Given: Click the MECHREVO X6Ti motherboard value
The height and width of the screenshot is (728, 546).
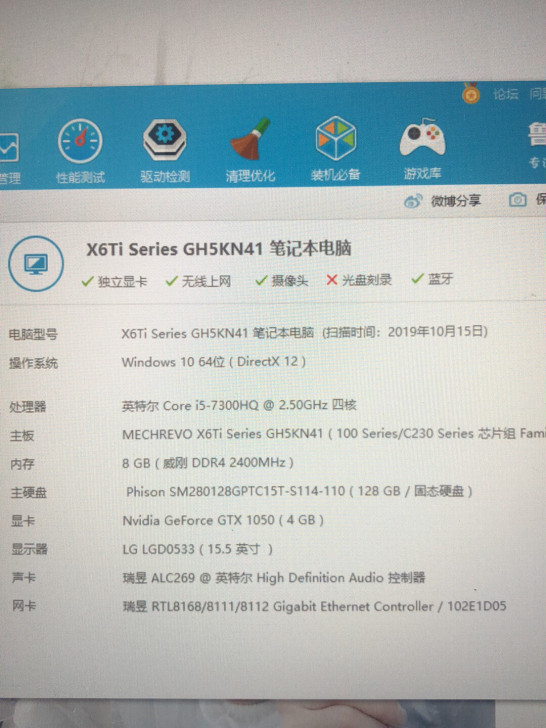Looking at the screenshot, I should [334, 434].
